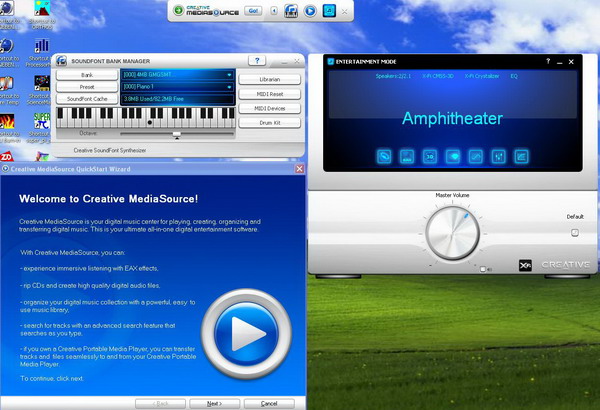The width and height of the screenshot is (600, 410).
Task: Click the last equalizer icon in Entertainment Mode
Action: click(521, 156)
